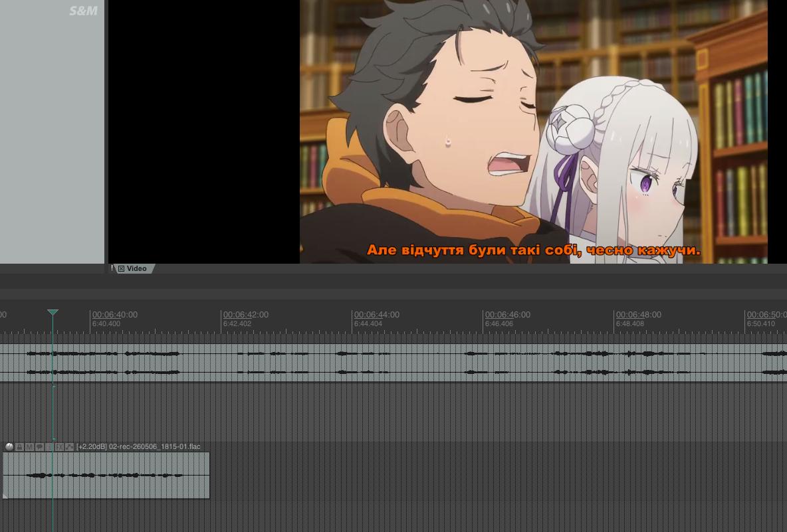Close the Video docker tab via its X
The width and height of the screenshot is (787, 532).
tap(122, 269)
